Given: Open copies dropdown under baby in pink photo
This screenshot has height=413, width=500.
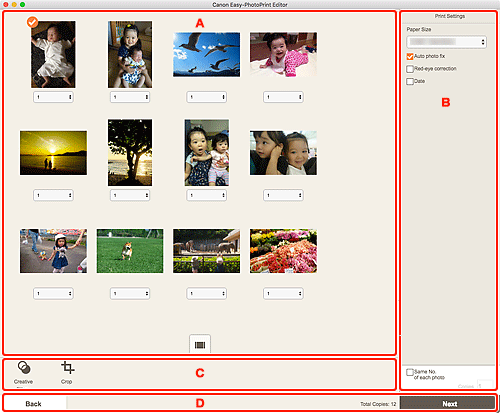Looking at the screenshot, I should 283,97.
